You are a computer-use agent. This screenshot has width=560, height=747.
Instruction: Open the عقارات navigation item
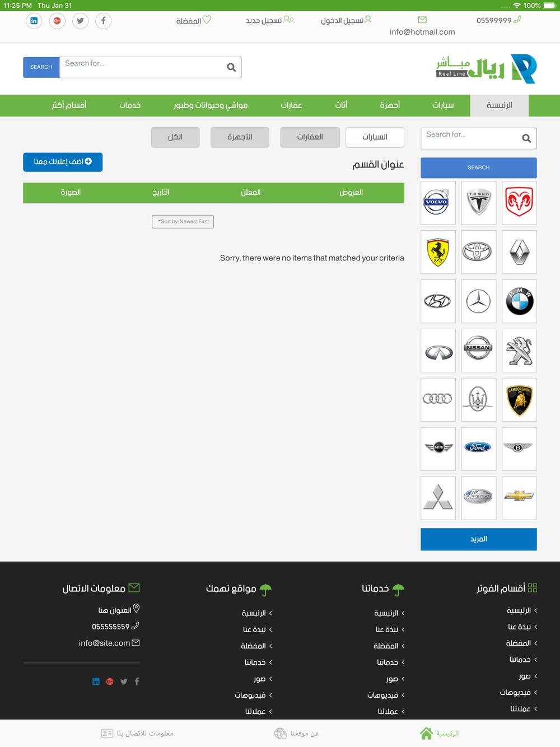coord(291,105)
